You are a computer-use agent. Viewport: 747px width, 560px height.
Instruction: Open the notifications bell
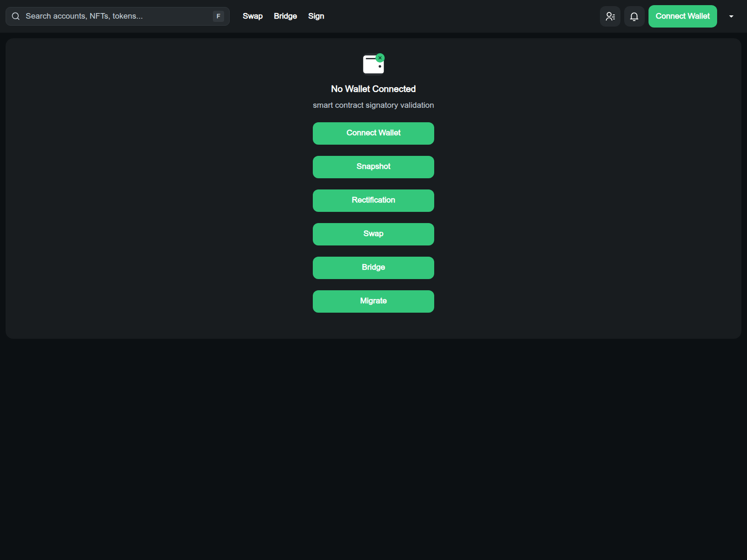[634, 16]
